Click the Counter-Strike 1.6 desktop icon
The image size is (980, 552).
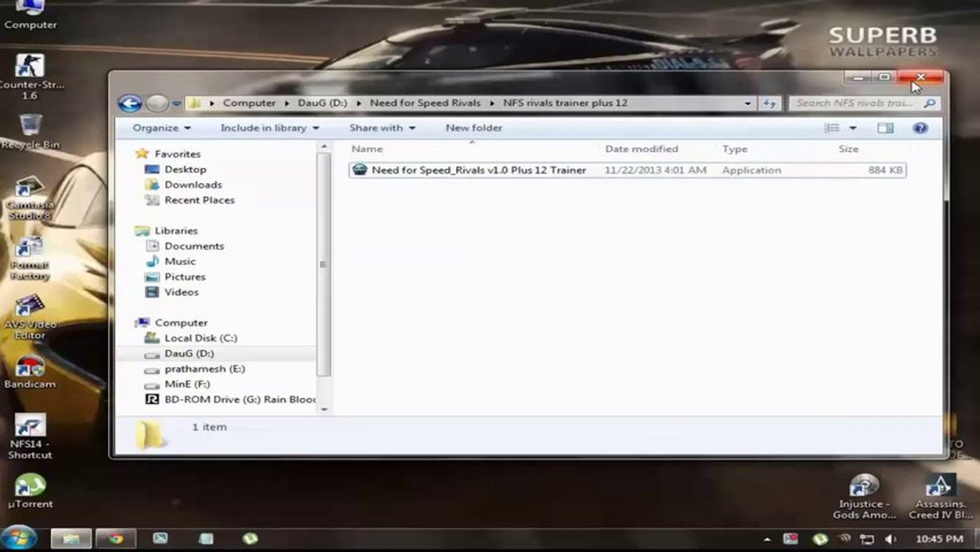[x=30, y=77]
